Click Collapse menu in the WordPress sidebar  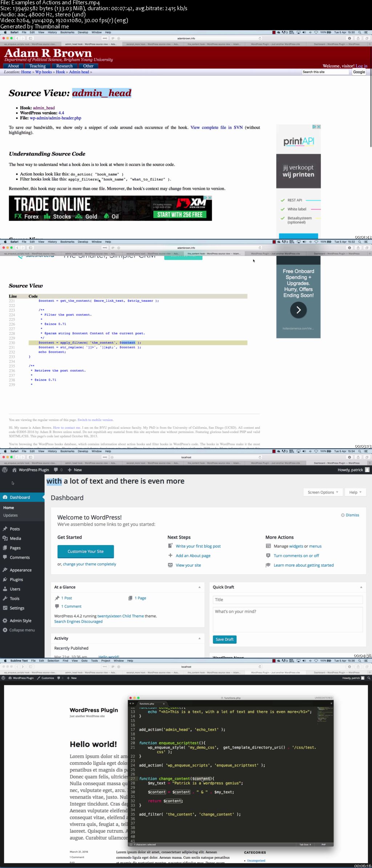coord(22,630)
